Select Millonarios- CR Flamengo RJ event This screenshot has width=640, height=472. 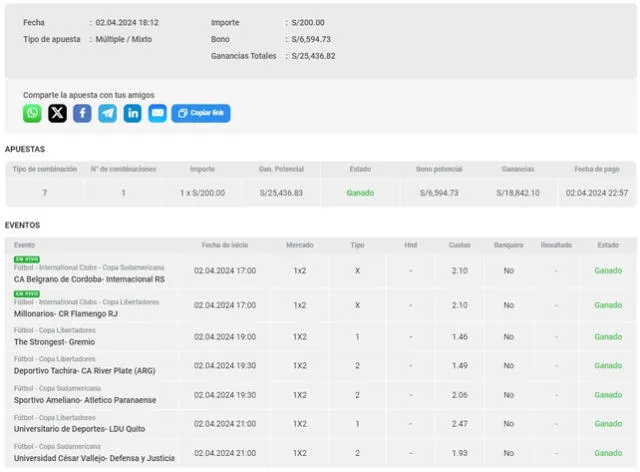(66, 314)
